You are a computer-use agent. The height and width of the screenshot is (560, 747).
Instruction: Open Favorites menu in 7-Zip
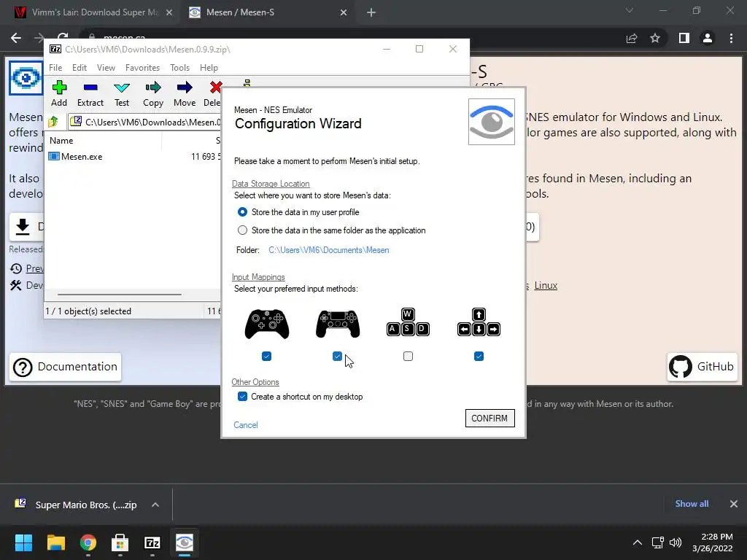click(142, 68)
